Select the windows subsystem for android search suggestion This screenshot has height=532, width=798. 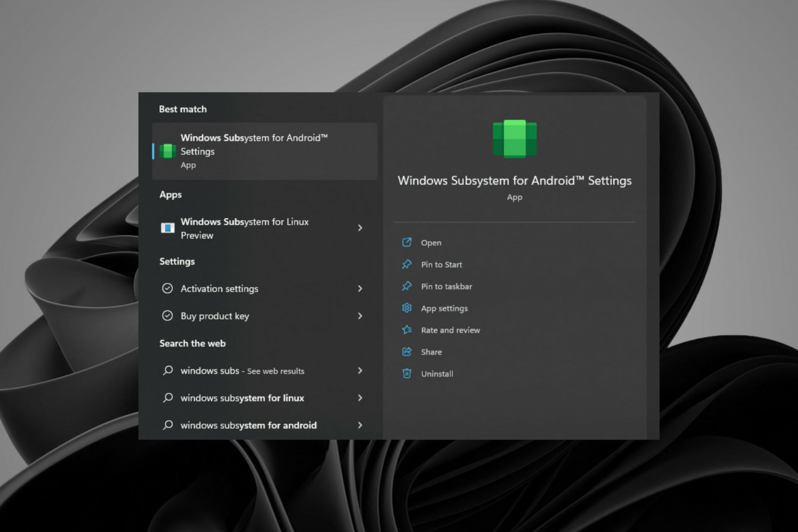(248, 425)
